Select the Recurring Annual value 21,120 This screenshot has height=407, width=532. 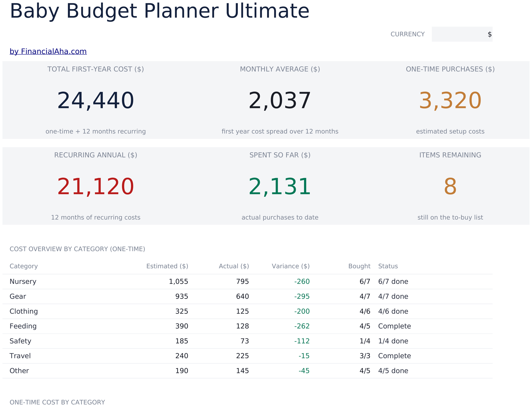point(95,187)
